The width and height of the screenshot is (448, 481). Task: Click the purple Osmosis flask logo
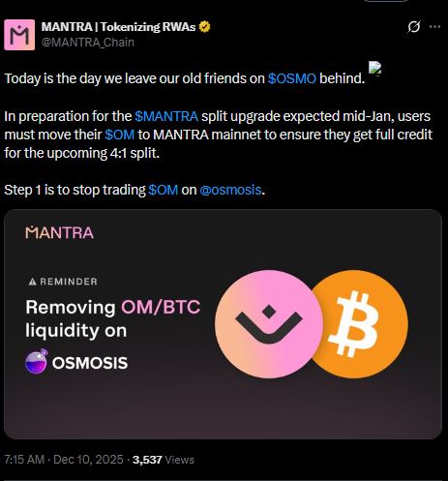(37, 361)
